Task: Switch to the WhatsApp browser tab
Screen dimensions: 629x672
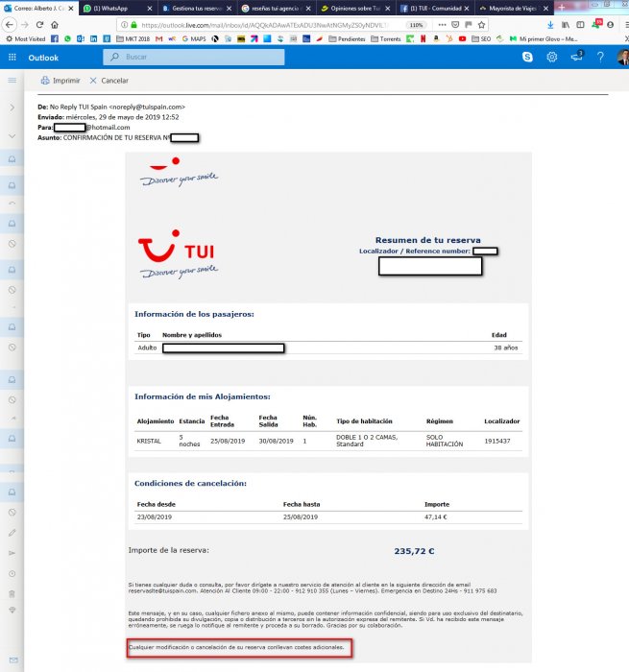Action: (x=118, y=8)
